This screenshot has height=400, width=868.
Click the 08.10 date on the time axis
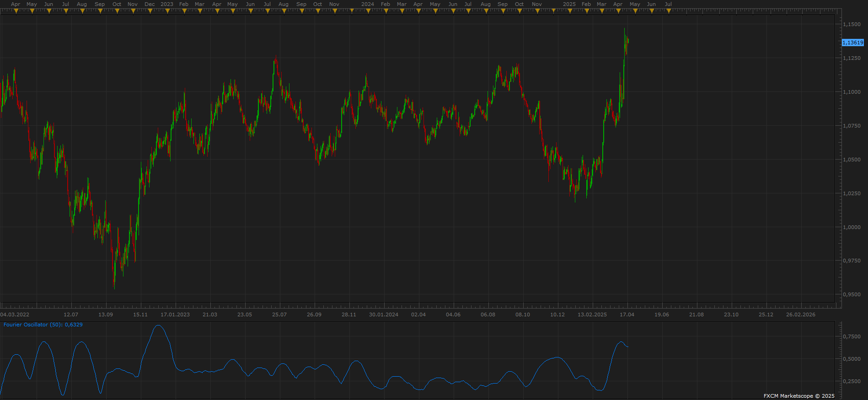[523, 315]
